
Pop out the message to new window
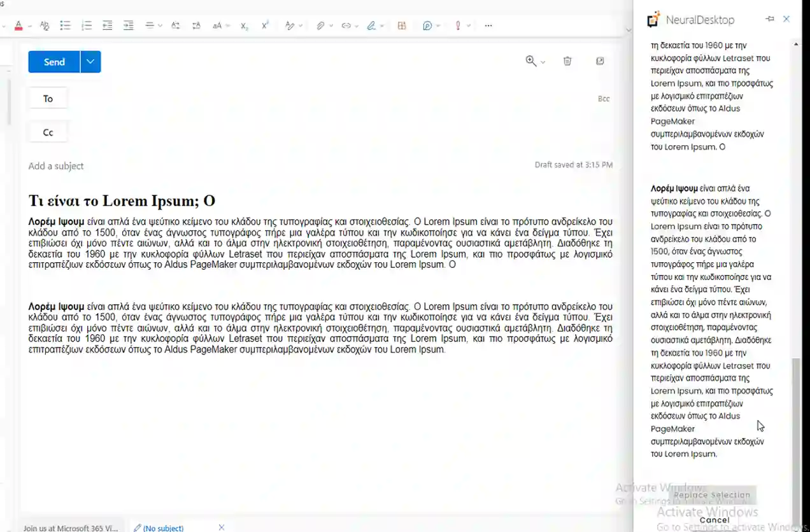[600, 61]
